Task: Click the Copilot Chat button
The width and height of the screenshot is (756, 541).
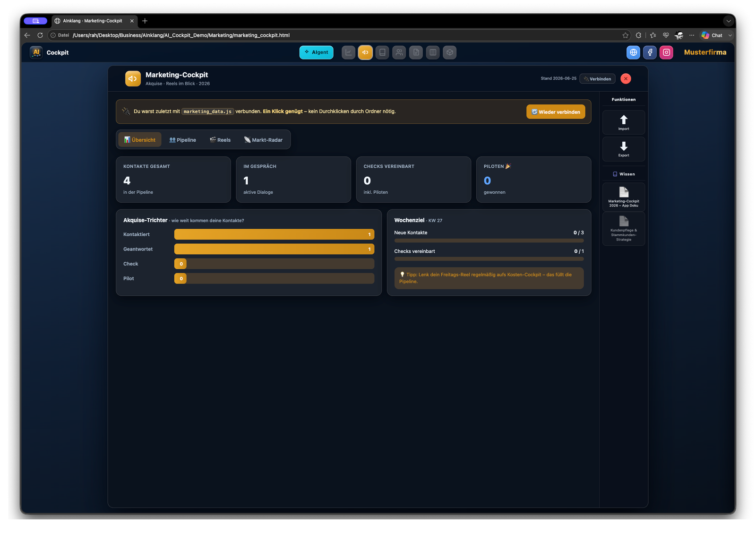Action: click(712, 35)
